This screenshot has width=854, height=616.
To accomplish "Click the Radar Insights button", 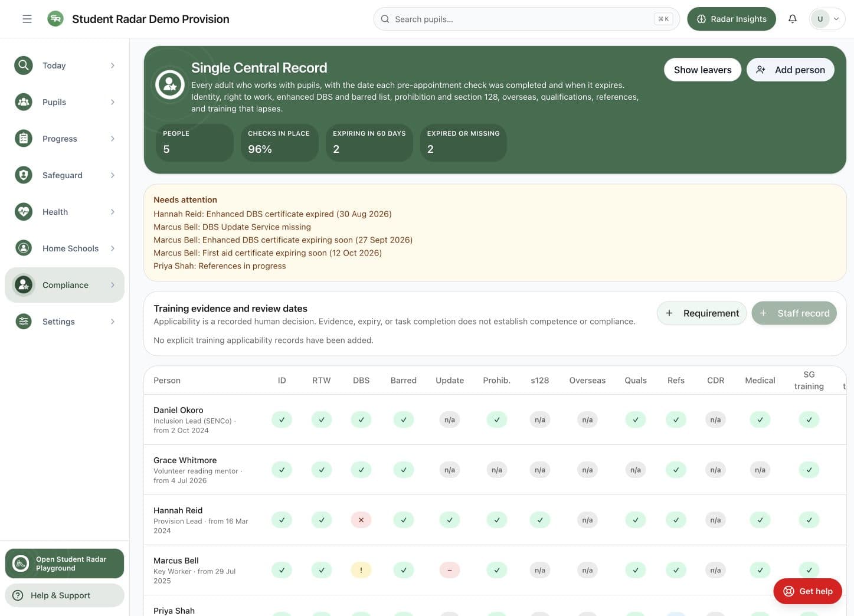I will [731, 19].
